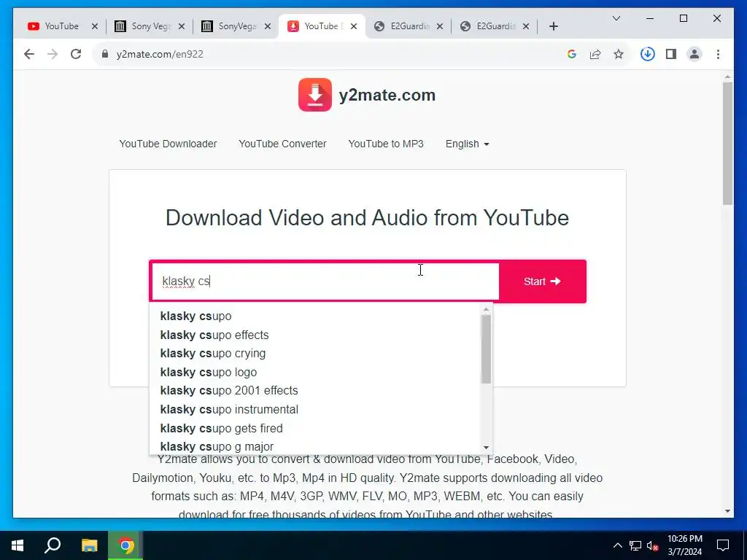Open the notification center icon

(723, 545)
